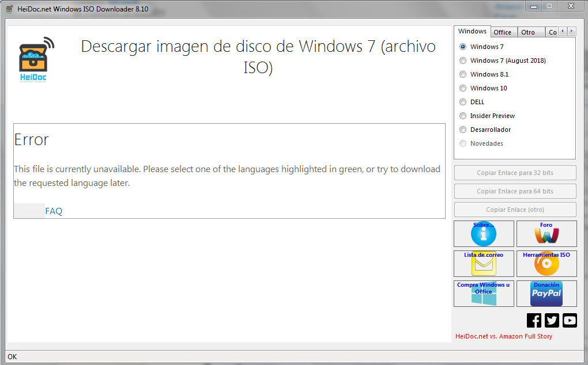Click Copiar Enlace para 32 bits

[x=515, y=173]
